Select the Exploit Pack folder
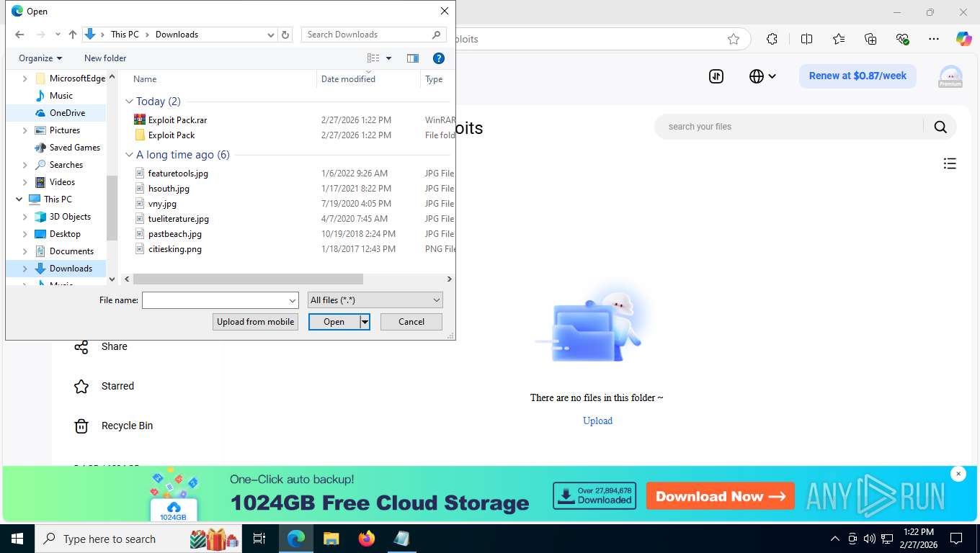 [171, 135]
